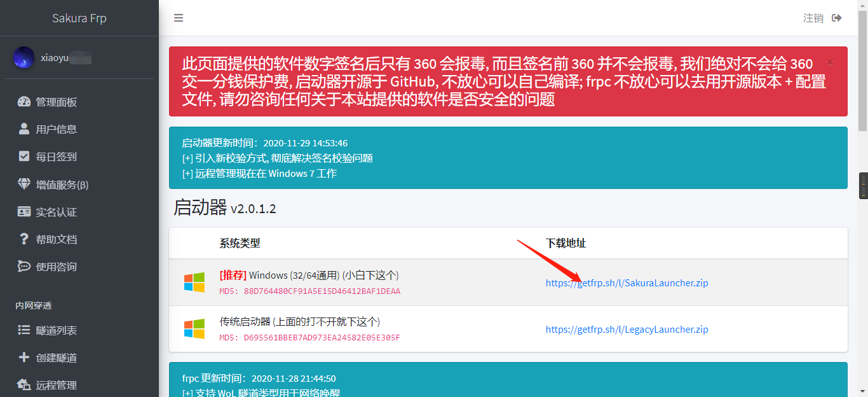Viewport: 868px width, 397px height.
Task: Click the 使用咨询 chat bubble icon
Action: click(24, 267)
